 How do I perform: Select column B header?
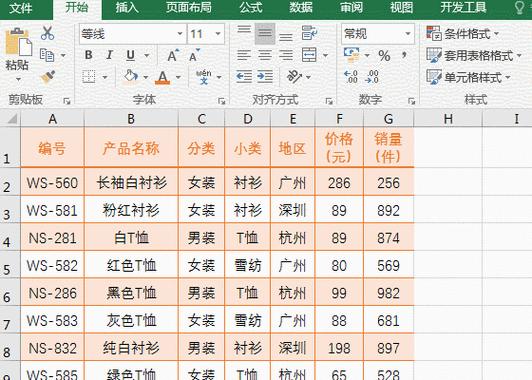point(131,119)
